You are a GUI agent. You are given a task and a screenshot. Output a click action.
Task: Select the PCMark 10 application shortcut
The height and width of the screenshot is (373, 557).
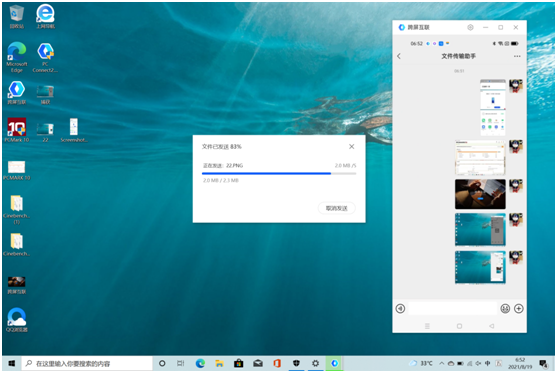tap(16, 130)
